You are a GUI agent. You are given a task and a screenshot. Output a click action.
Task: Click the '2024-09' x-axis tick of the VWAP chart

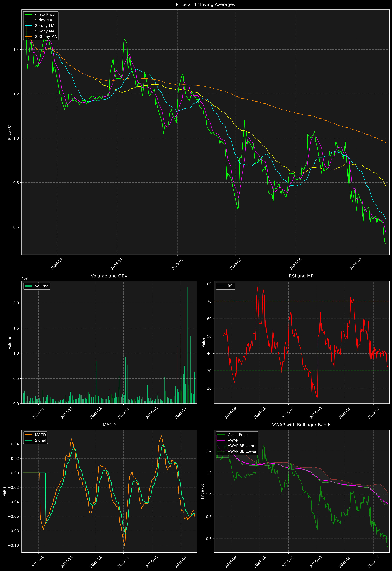click(231, 562)
